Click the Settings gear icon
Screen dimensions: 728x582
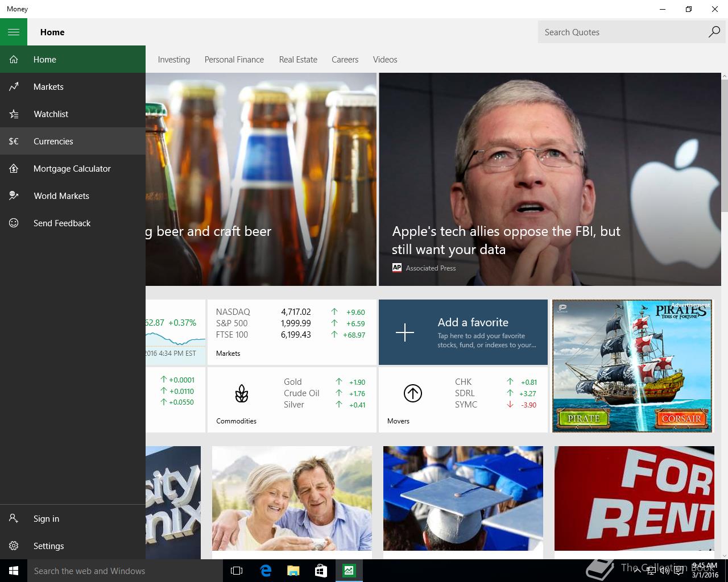pyautogui.click(x=14, y=546)
